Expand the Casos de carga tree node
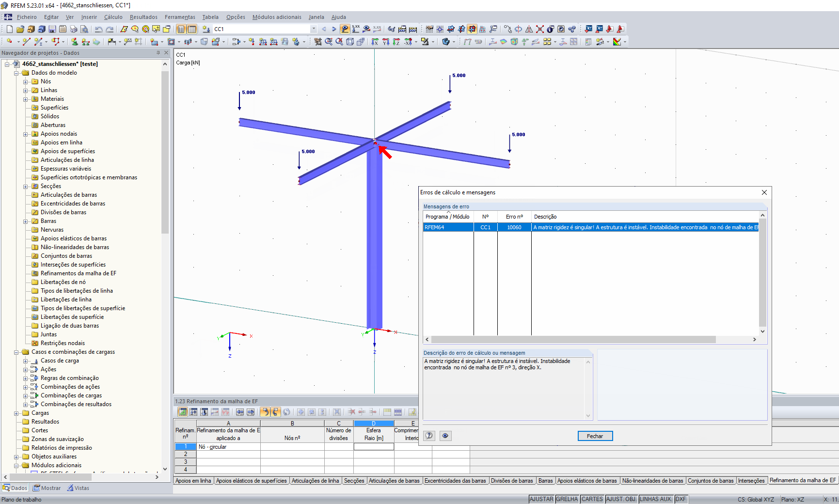This screenshot has height=504, width=839. 26,361
